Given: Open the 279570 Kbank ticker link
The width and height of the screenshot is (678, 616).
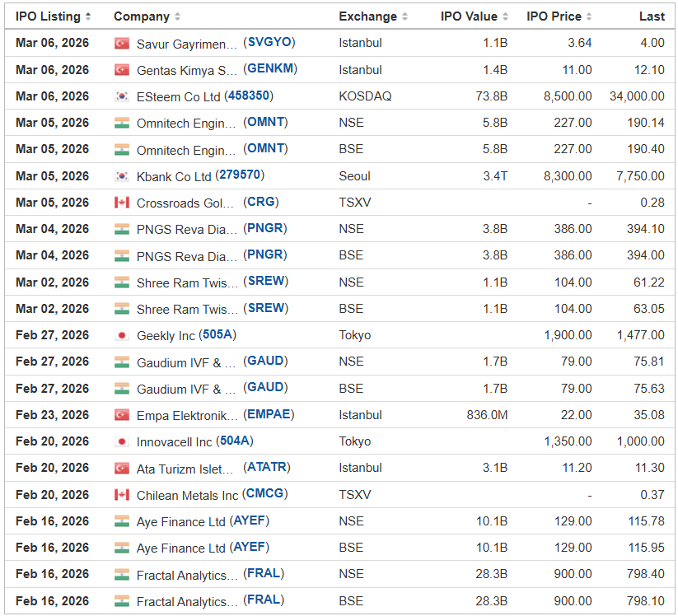Looking at the screenshot, I should pyautogui.click(x=240, y=175).
